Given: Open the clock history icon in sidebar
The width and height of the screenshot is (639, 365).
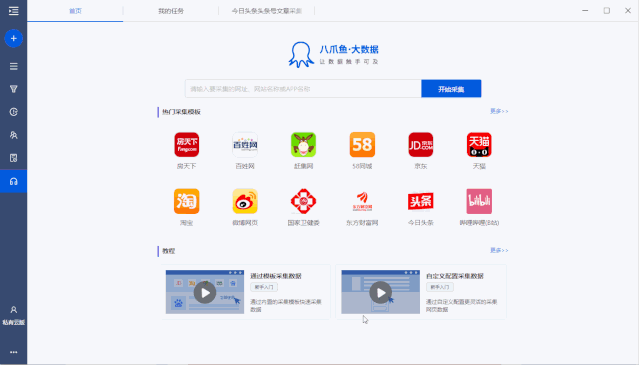Looking at the screenshot, I should [13, 112].
